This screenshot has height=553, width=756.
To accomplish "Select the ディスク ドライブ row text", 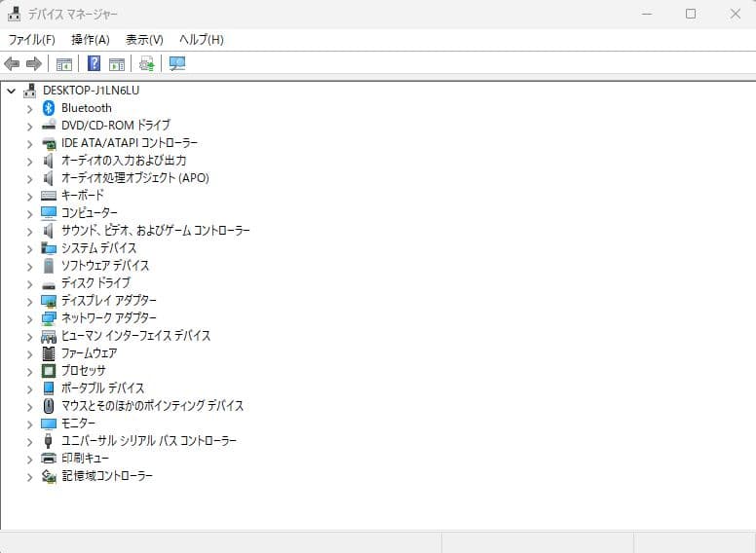I will [95, 282].
